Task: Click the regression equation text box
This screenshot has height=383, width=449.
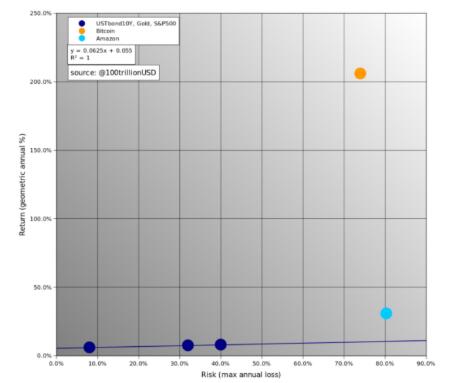Action: click(101, 54)
